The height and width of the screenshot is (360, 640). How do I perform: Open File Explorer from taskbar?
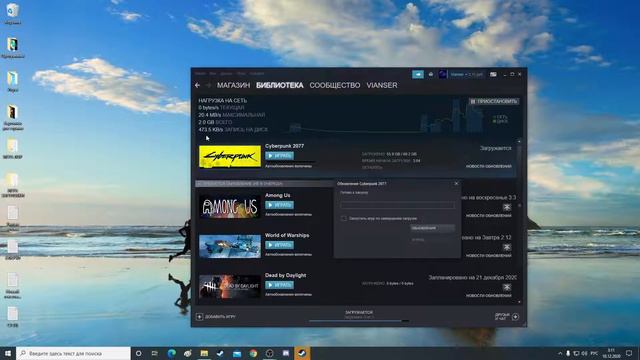(x=204, y=353)
